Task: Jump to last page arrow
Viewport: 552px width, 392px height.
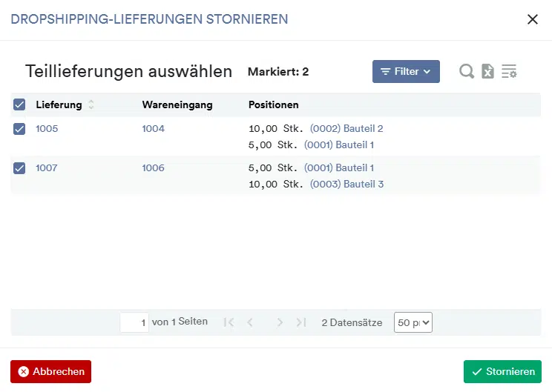Action: [300, 322]
